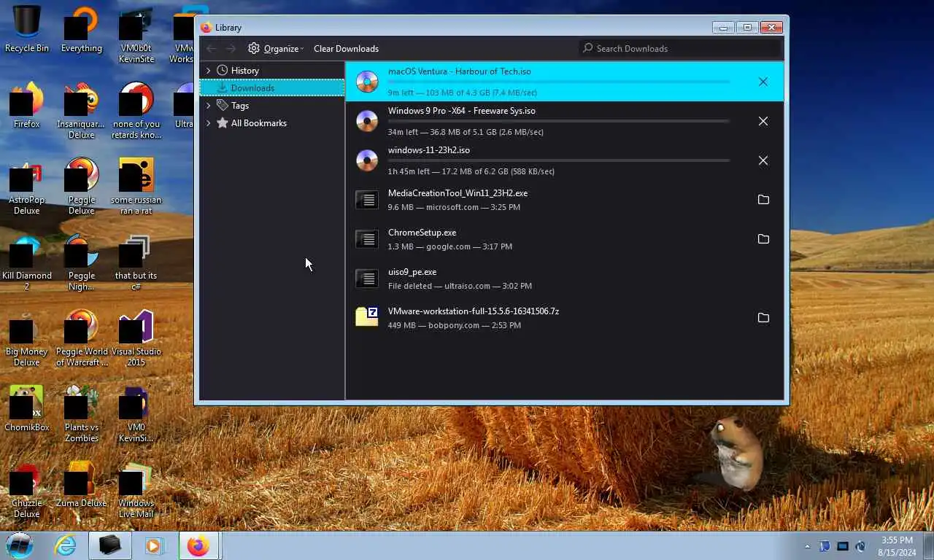Open folder containing MediaCreationTool_Win11_23H2.exe

tap(763, 200)
